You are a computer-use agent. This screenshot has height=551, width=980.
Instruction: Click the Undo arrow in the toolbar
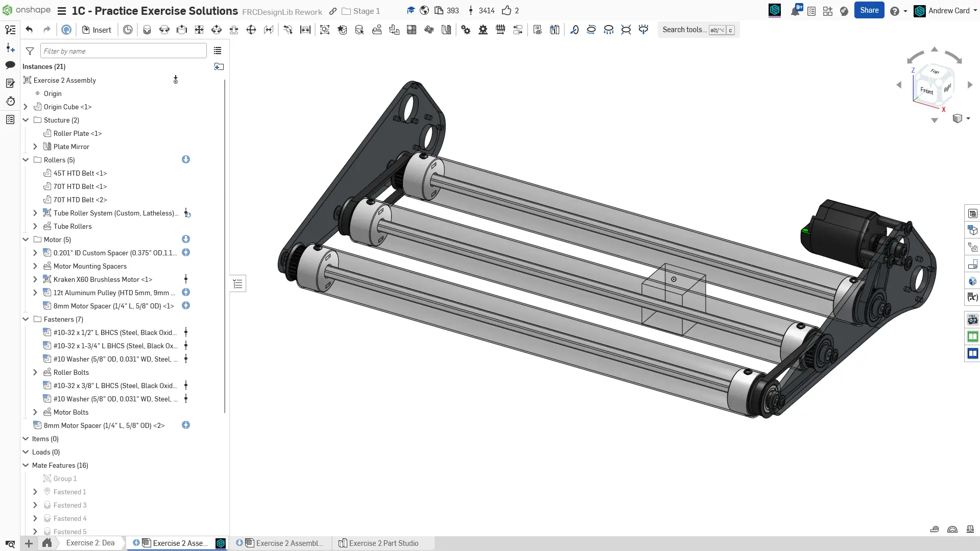click(29, 30)
